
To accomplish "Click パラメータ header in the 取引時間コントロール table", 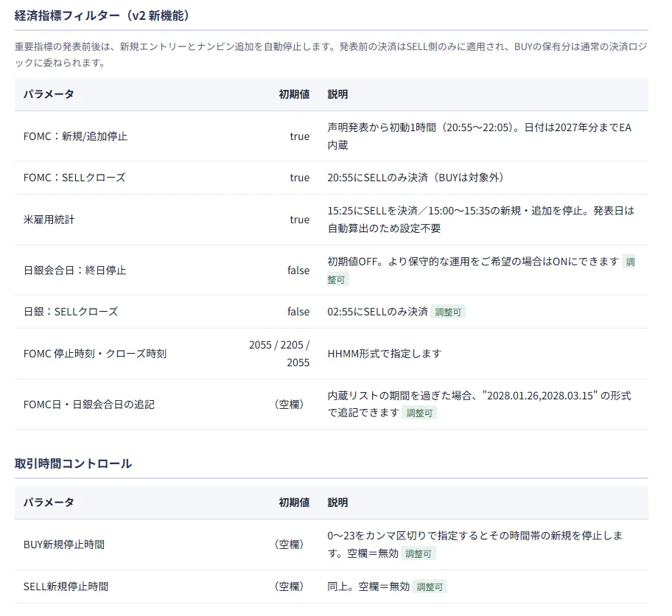I will [49, 503].
